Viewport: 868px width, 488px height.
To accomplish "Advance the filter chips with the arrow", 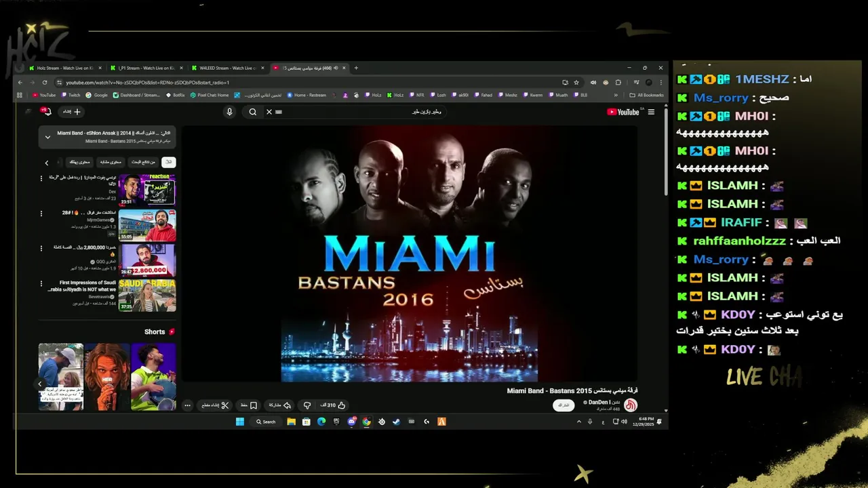I will (46, 163).
